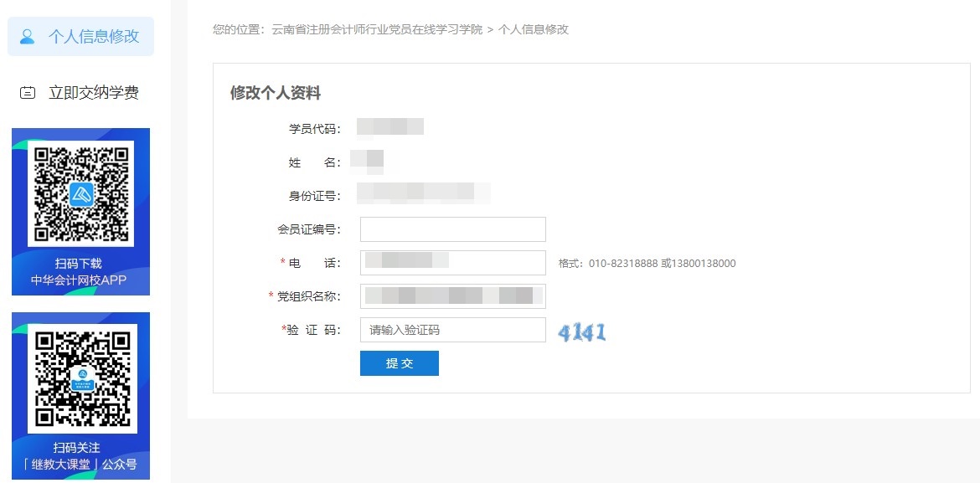
Task: Open 立即交纳学费 sidebar menu item
Action: point(80,93)
